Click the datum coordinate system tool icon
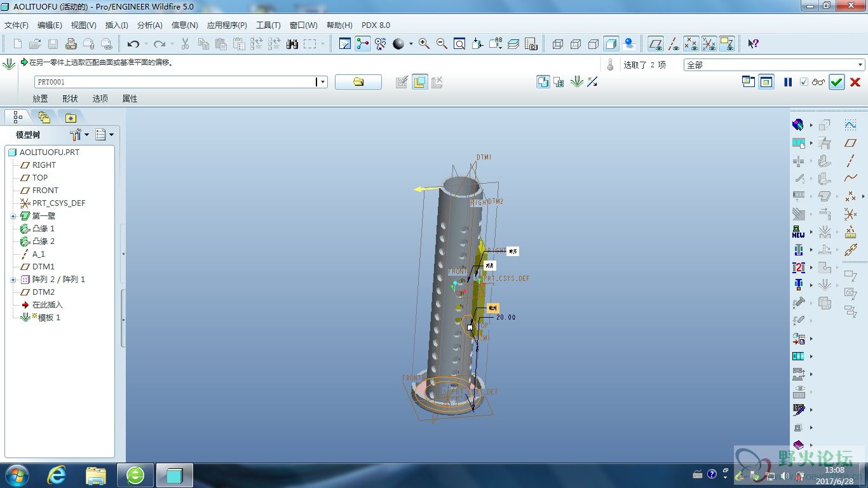 (x=851, y=214)
